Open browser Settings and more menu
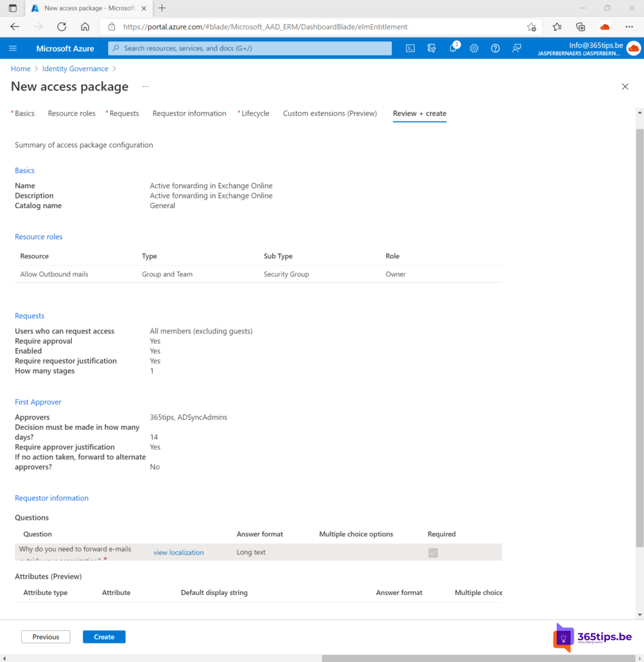Screen dimensions: 644x662 [628, 27]
